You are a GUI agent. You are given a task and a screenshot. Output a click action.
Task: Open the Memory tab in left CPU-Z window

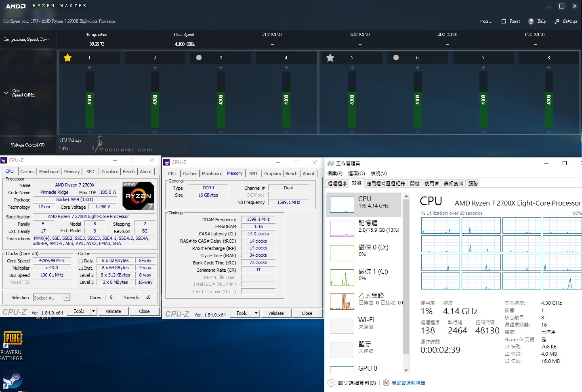tap(72, 172)
